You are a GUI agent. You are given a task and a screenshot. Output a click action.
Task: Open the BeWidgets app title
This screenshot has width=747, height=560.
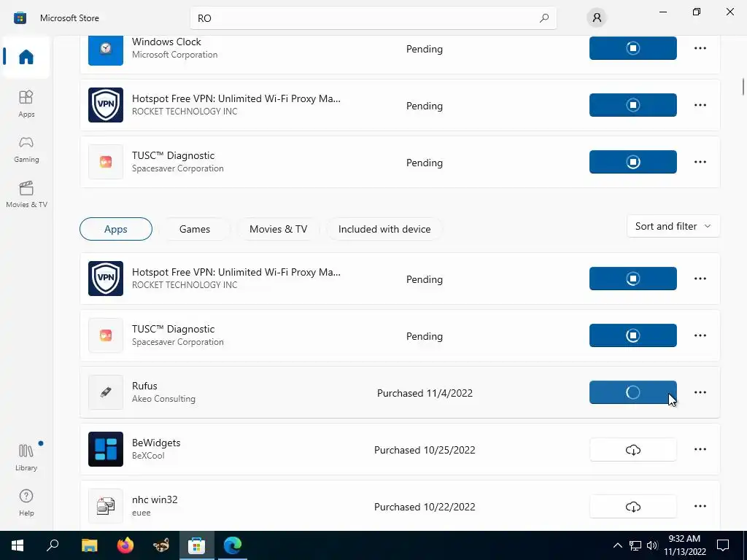(156, 443)
